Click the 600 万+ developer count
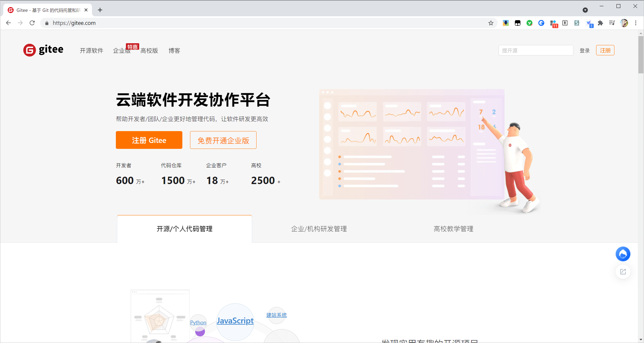This screenshot has width=644, height=343. click(130, 181)
